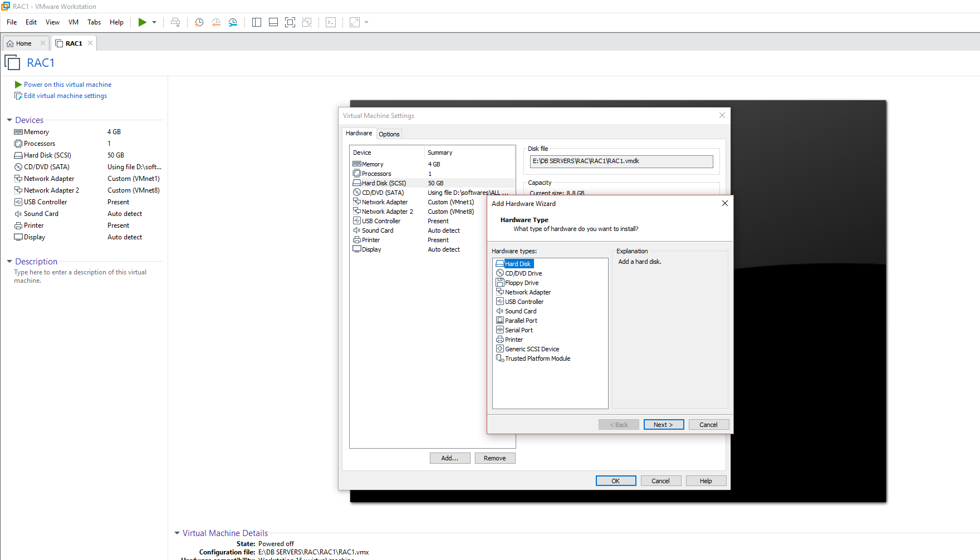The width and height of the screenshot is (980, 560).
Task: Select Network Adapter in hardware types list
Action: [x=528, y=292]
